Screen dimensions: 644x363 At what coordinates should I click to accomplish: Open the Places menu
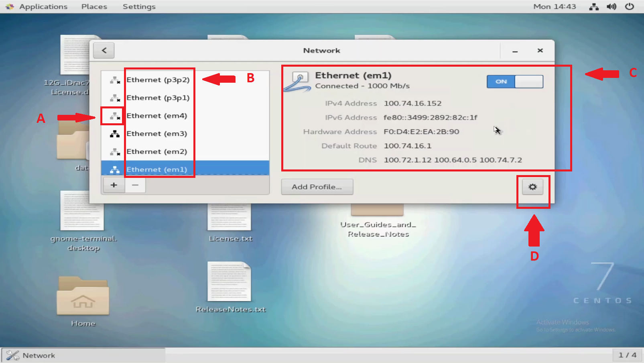click(x=93, y=6)
